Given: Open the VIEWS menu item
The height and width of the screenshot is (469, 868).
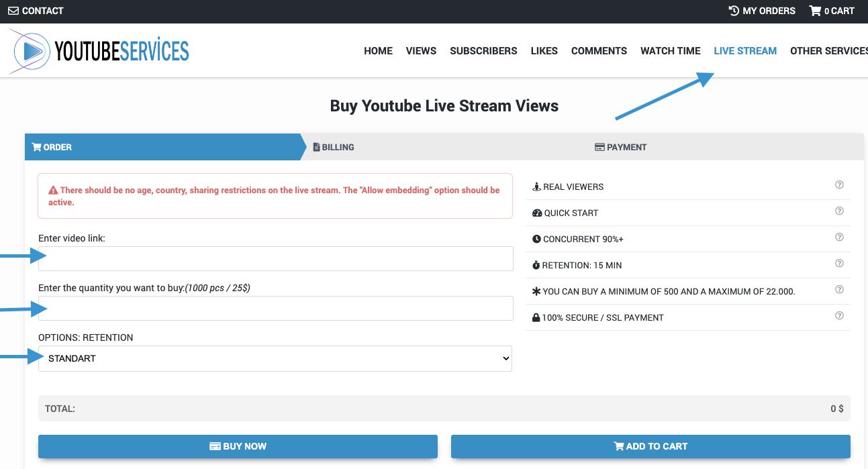Looking at the screenshot, I should (x=421, y=50).
